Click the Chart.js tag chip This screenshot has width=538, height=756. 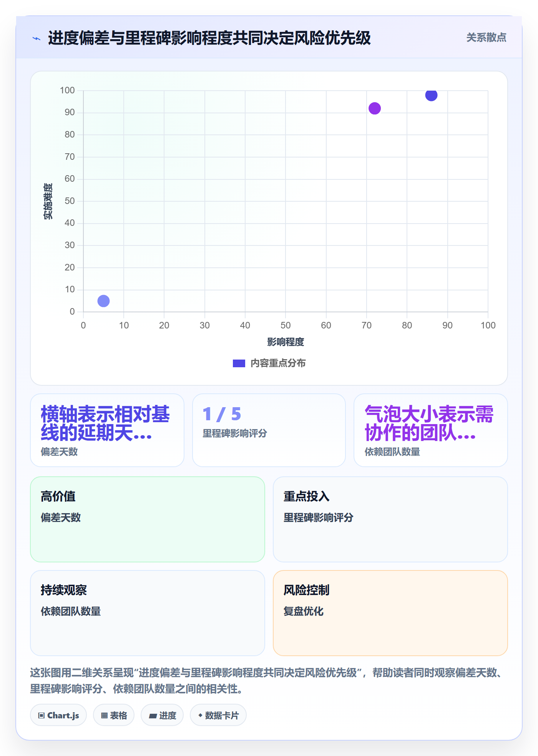(58, 715)
